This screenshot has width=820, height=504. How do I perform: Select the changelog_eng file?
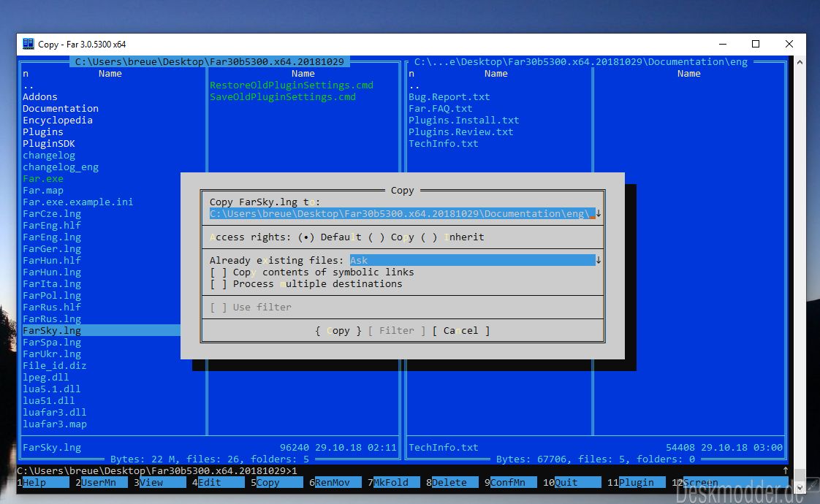coord(61,167)
